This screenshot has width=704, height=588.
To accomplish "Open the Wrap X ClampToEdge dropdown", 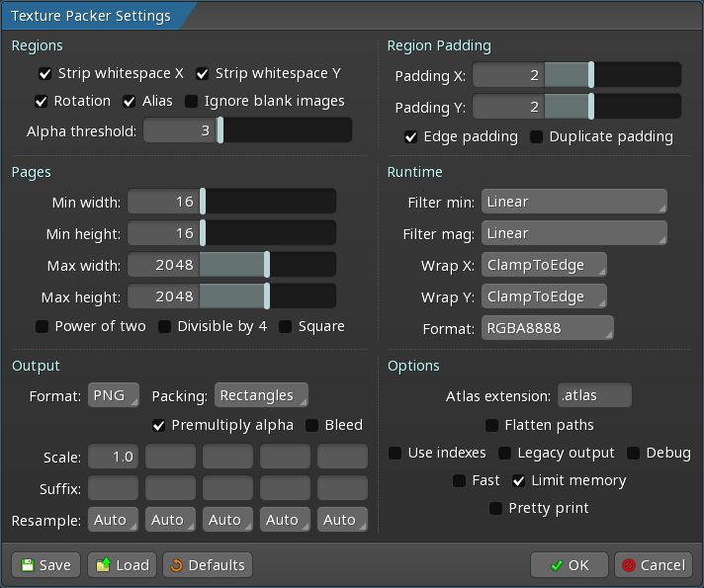I will [543, 265].
